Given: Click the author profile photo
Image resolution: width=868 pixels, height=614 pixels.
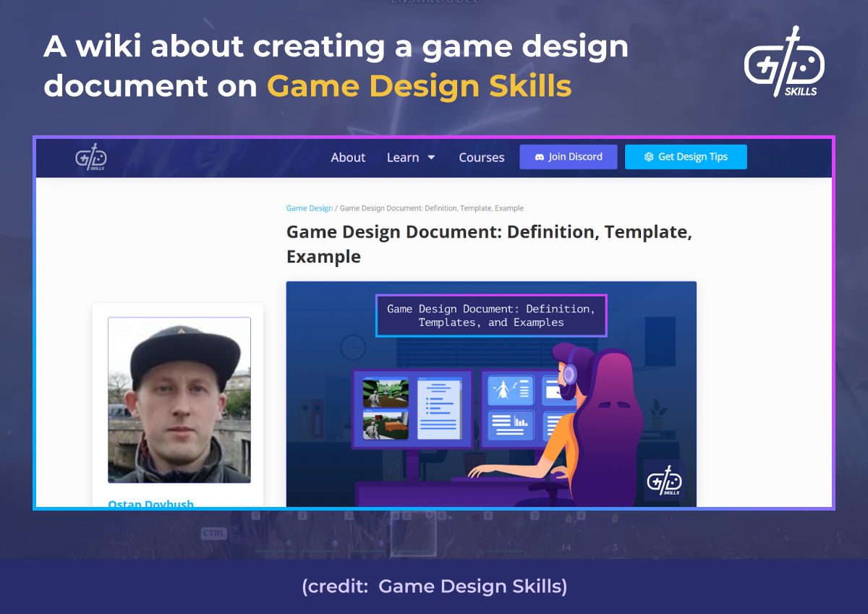Looking at the screenshot, I should 179,400.
